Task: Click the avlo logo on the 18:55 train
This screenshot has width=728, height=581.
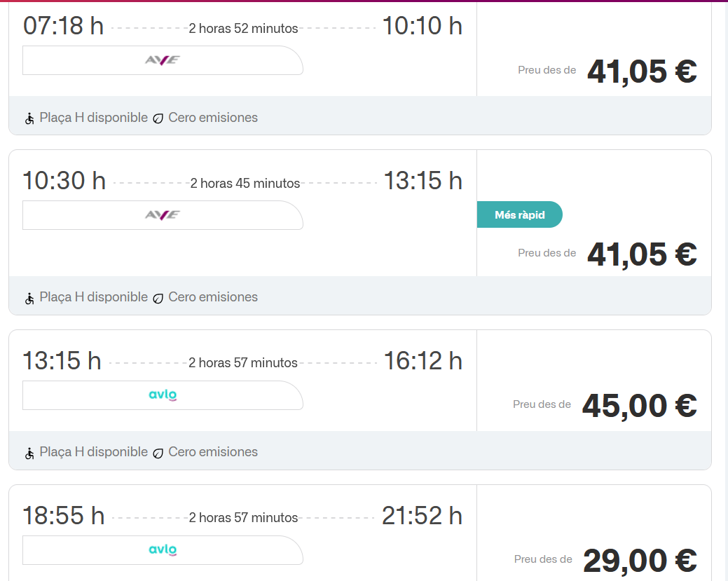Action: pos(163,550)
